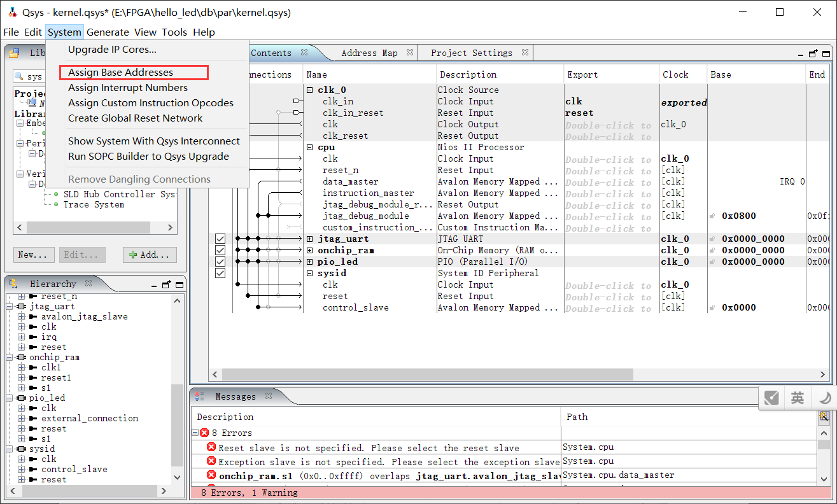837x504 pixels.
Task: Collapse the cpu component row
Action: pos(310,148)
